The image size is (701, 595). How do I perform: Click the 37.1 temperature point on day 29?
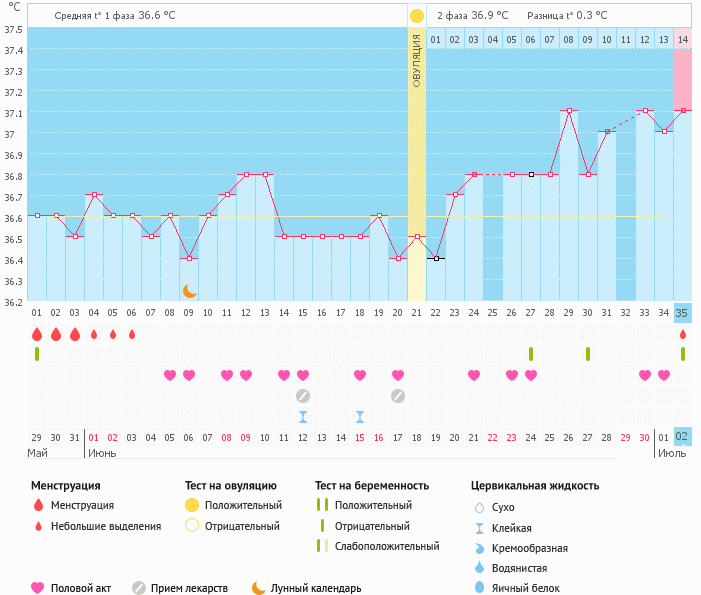pos(569,111)
